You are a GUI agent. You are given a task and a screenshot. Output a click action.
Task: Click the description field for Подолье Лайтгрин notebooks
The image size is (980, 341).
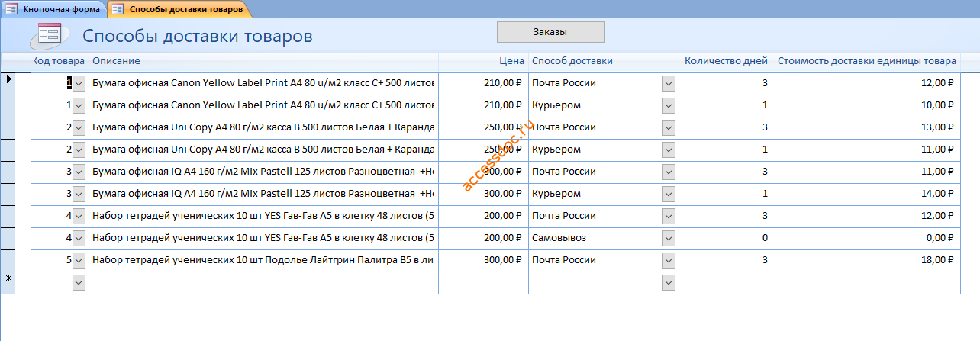pos(263,260)
